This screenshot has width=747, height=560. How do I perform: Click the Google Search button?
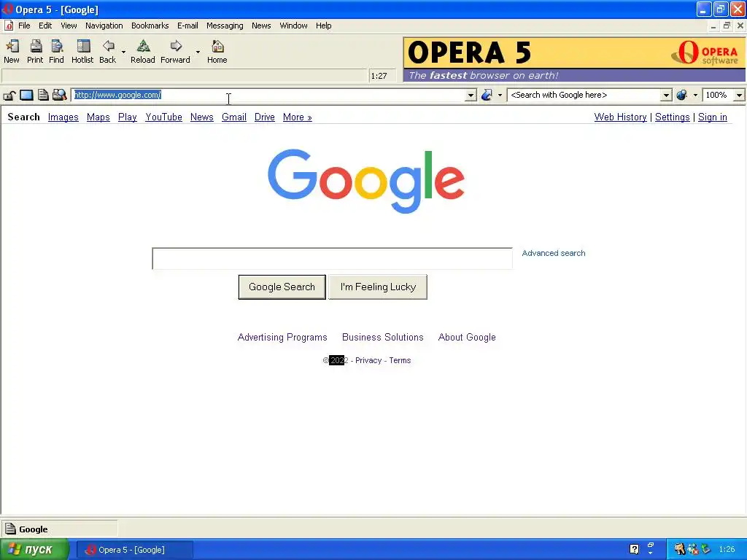click(282, 287)
